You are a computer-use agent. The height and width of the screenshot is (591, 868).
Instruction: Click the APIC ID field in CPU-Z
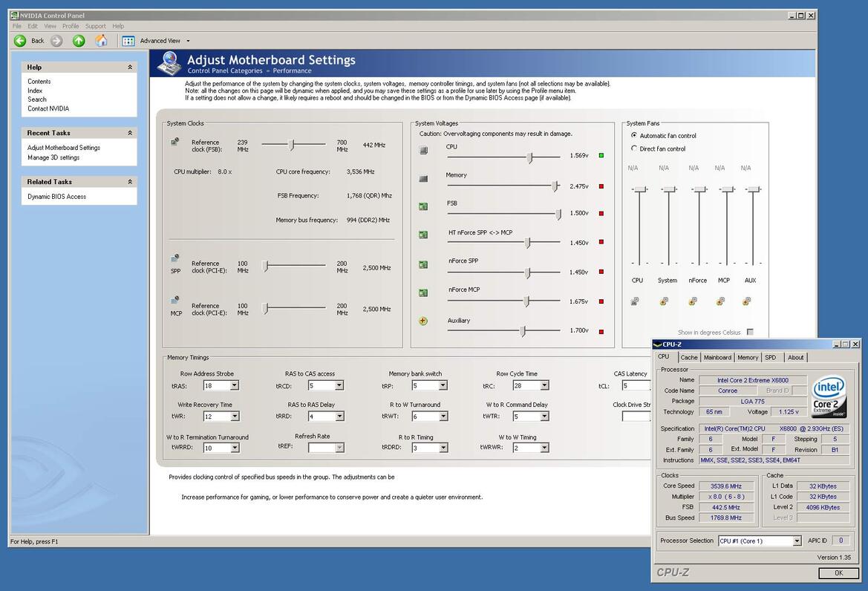[841, 541]
